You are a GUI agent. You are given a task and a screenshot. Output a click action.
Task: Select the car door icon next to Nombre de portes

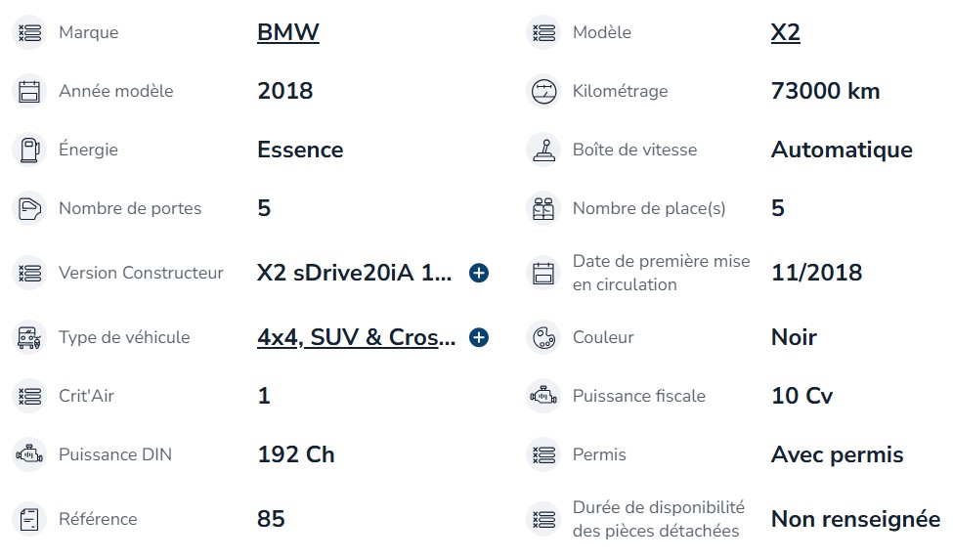click(29, 208)
